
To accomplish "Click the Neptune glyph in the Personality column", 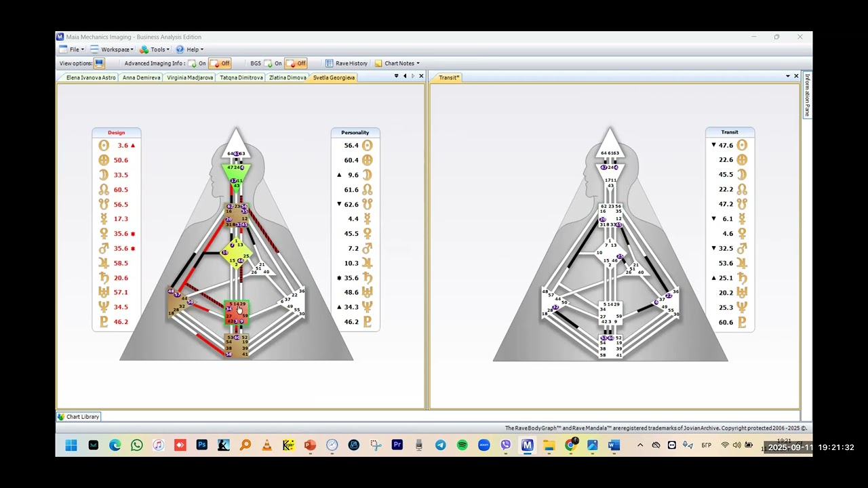I will [x=367, y=307].
